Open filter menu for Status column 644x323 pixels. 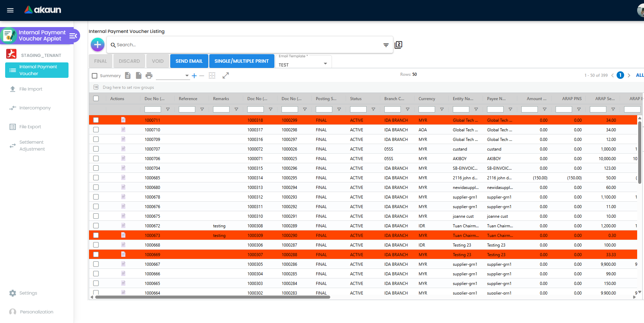pos(373,109)
